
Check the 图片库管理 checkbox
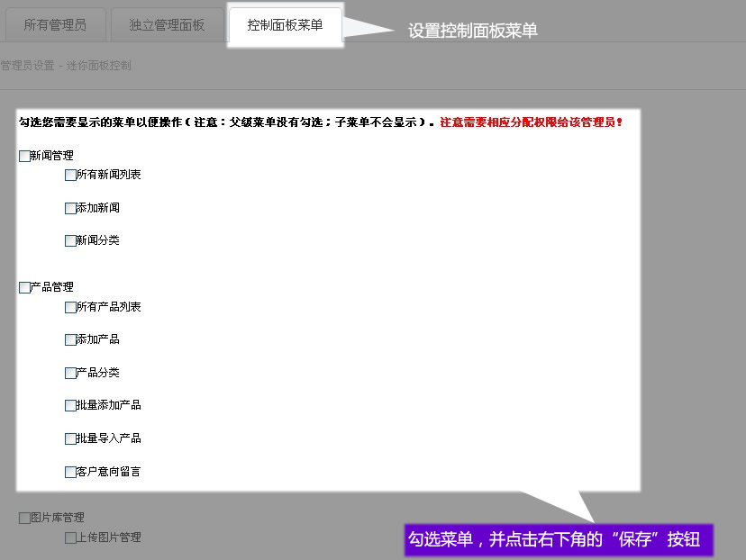coord(24,519)
